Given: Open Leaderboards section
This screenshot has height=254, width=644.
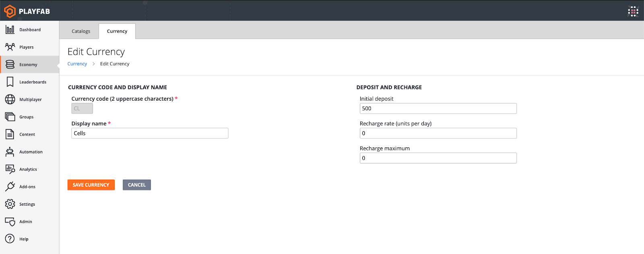Looking at the screenshot, I should [x=33, y=82].
